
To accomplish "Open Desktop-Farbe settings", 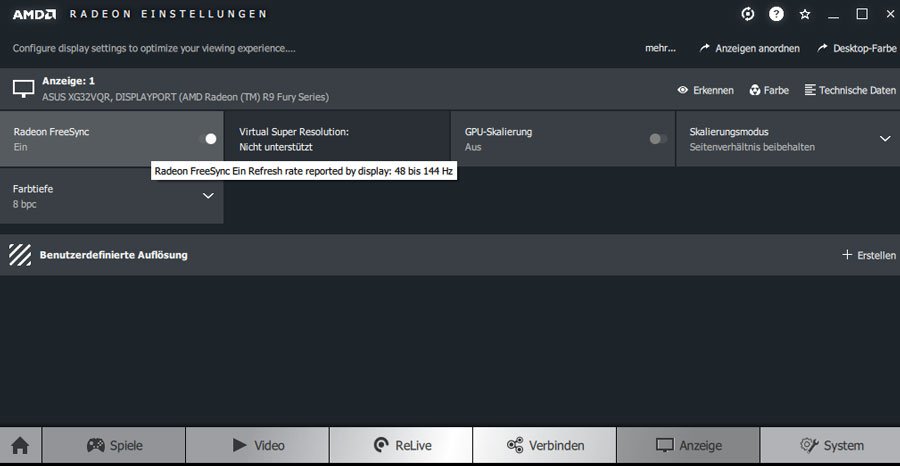I will 864,48.
